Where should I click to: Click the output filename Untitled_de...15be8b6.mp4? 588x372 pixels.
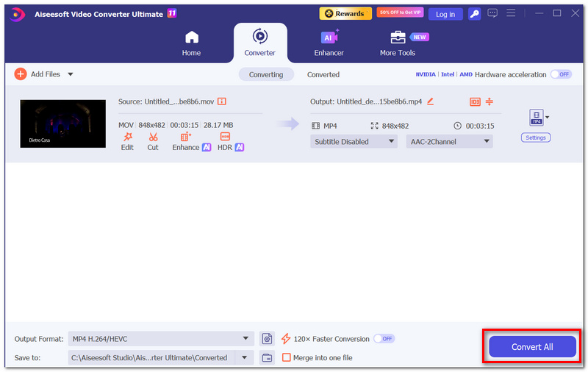pos(379,101)
